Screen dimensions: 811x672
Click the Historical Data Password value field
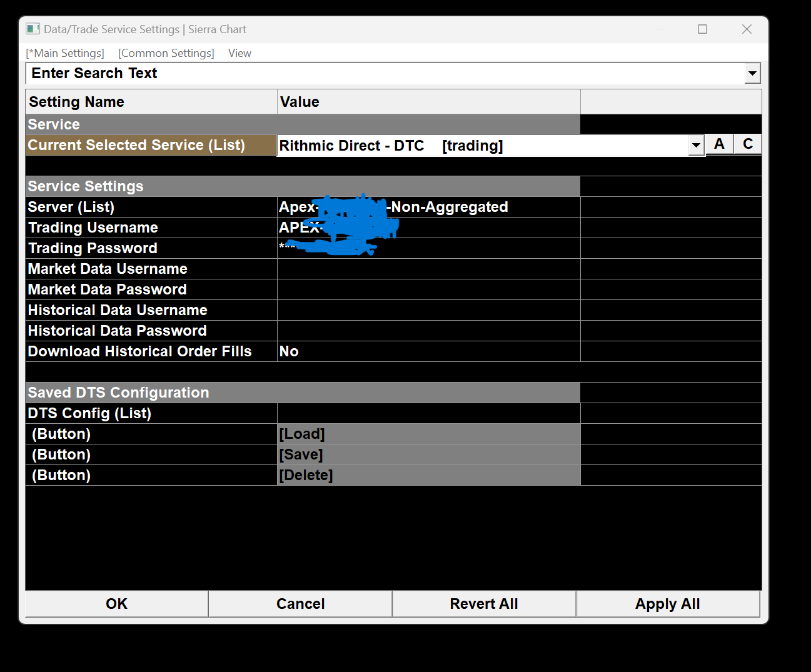(x=429, y=331)
